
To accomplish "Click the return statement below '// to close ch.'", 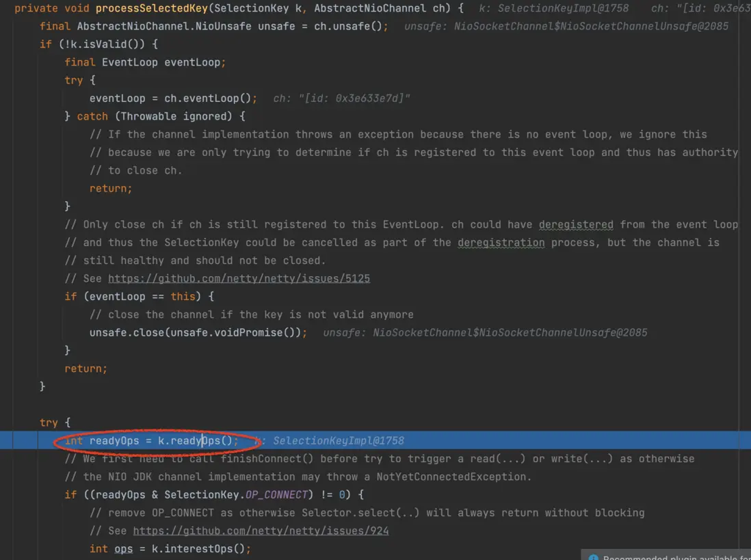I will pos(111,189).
